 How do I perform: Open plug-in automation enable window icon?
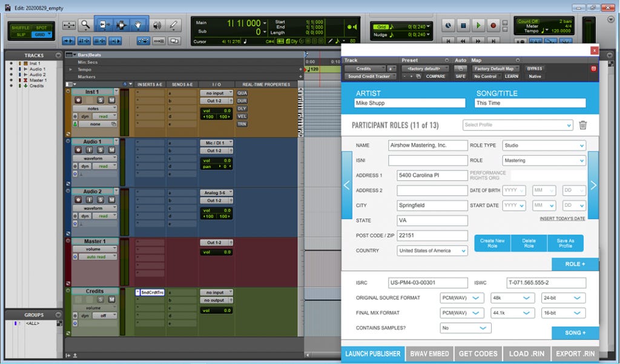460,69
